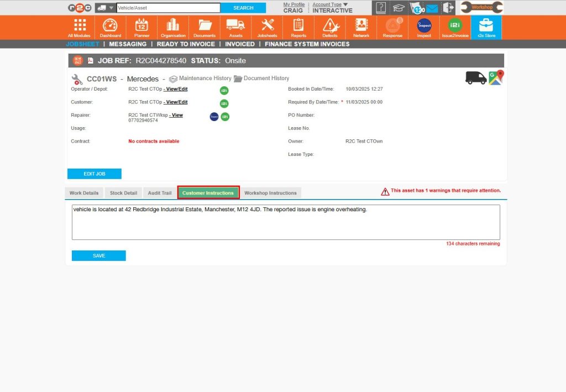Open the MESSAGING section

click(128, 44)
